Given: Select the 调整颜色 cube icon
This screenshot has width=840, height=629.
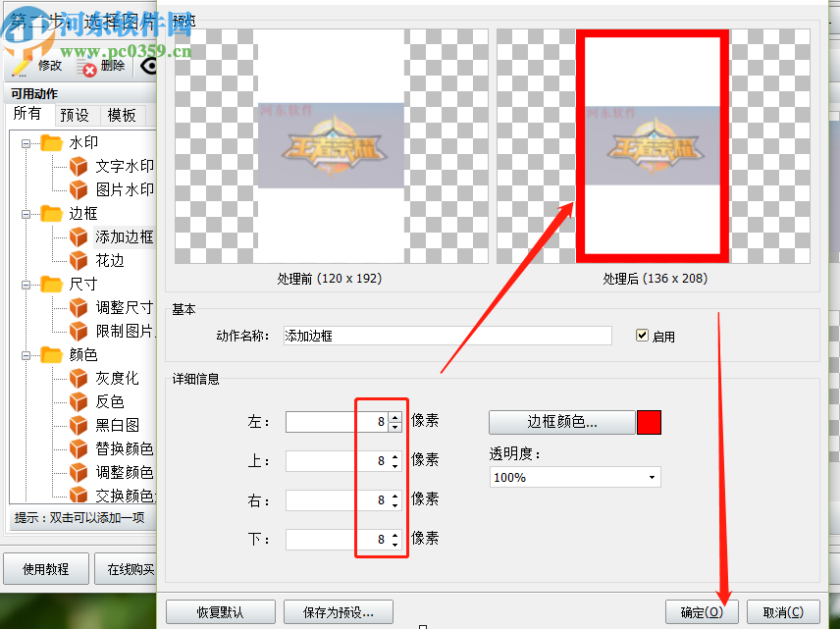Looking at the screenshot, I should (79, 473).
